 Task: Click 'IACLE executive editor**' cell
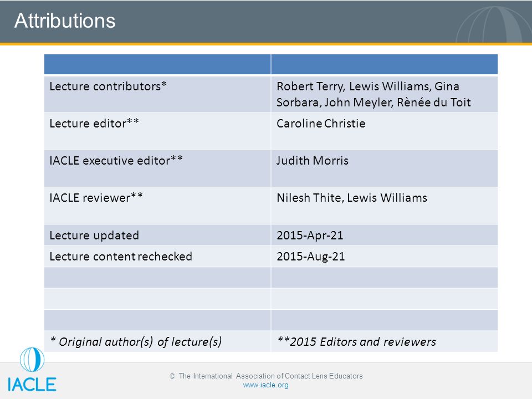pyautogui.click(x=157, y=168)
